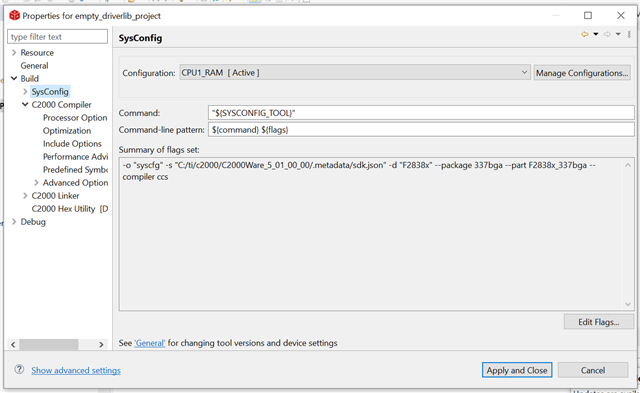
Task: Select the General properties page
Action: (x=34, y=66)
